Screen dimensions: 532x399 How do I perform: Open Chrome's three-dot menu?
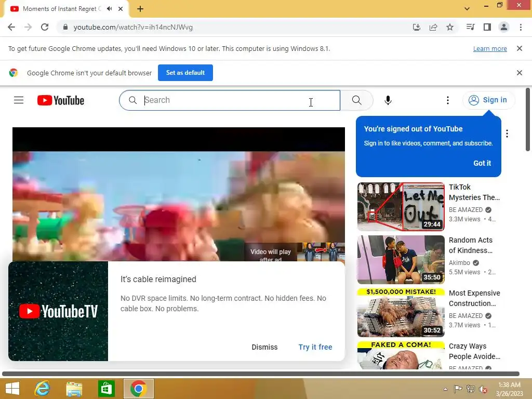521,27
